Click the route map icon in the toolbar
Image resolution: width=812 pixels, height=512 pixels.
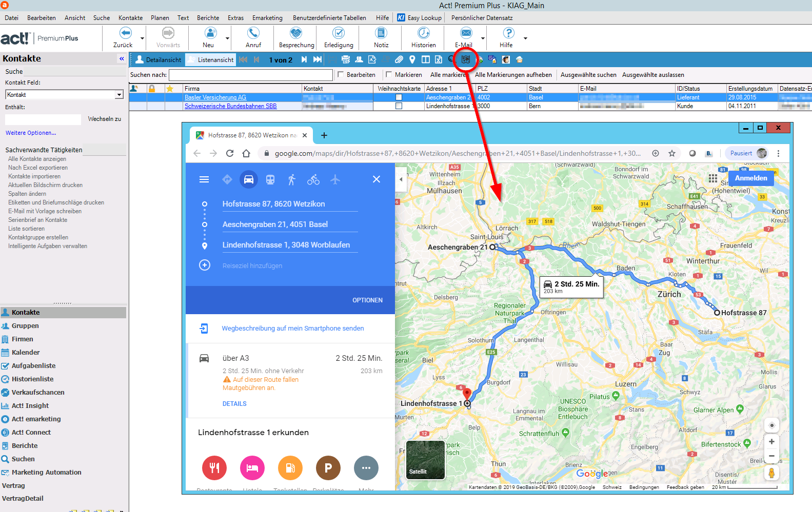pos(465,59)
